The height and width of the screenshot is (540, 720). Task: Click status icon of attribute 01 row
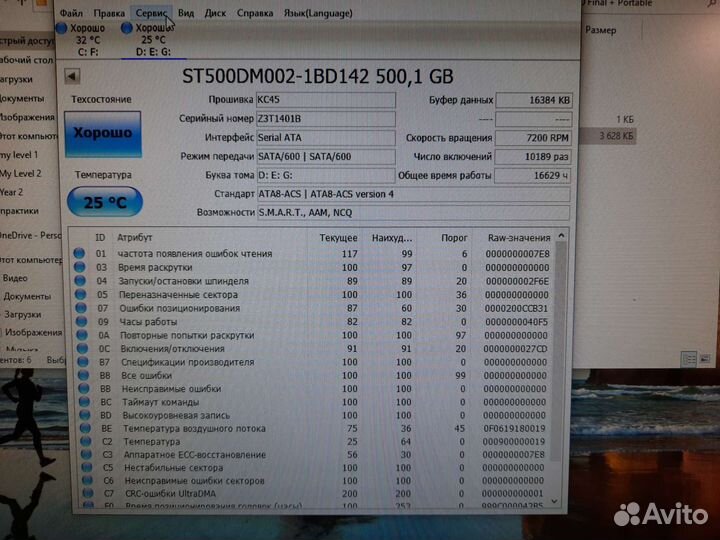pyautogui.click(x=79, y=253)
